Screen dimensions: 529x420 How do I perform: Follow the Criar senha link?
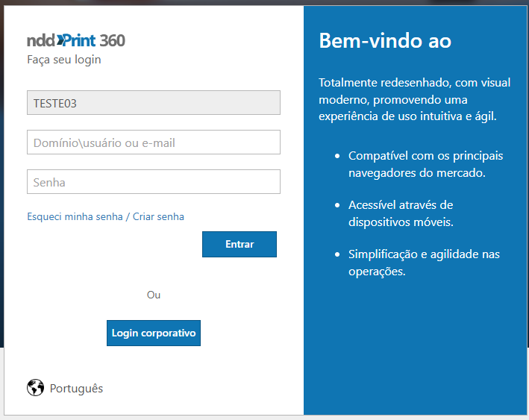click(x=158, y=217)
